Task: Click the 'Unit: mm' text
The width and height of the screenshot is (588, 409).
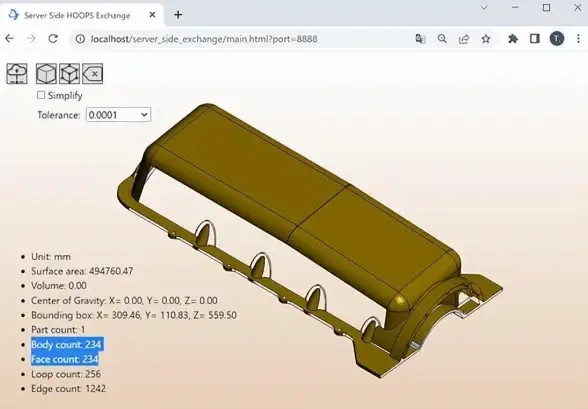Action: tap(51, 257)
